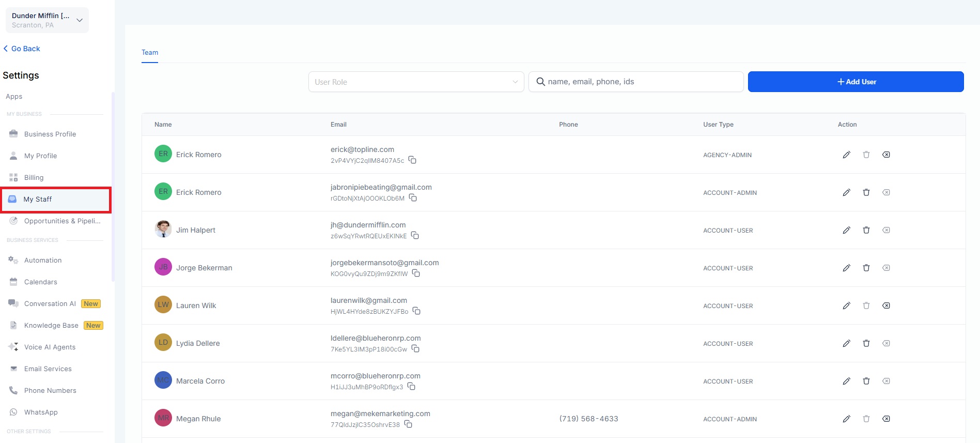Viewport: 980px width, 443px height.
Task: Click the User Type column header
Action: click(718, 125)
